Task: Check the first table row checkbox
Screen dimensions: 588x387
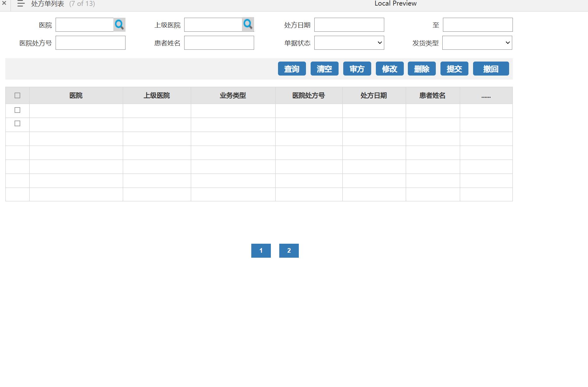Action: 17,110
